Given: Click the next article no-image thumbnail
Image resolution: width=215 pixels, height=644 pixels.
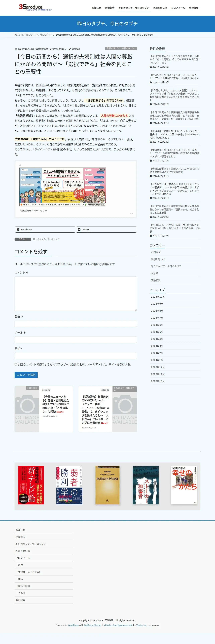Looking at the screenshot, I should point(124,409).
